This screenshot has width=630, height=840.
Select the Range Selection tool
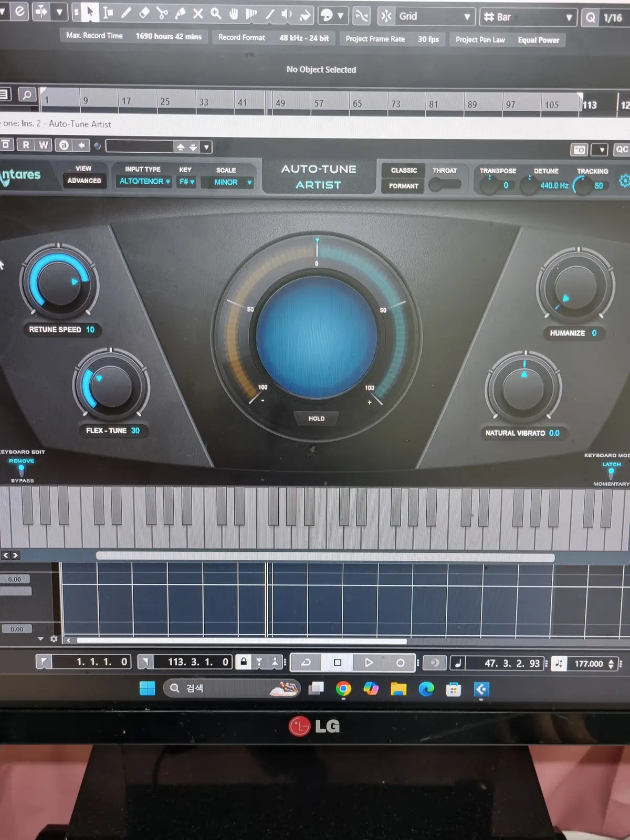point(108,13)
